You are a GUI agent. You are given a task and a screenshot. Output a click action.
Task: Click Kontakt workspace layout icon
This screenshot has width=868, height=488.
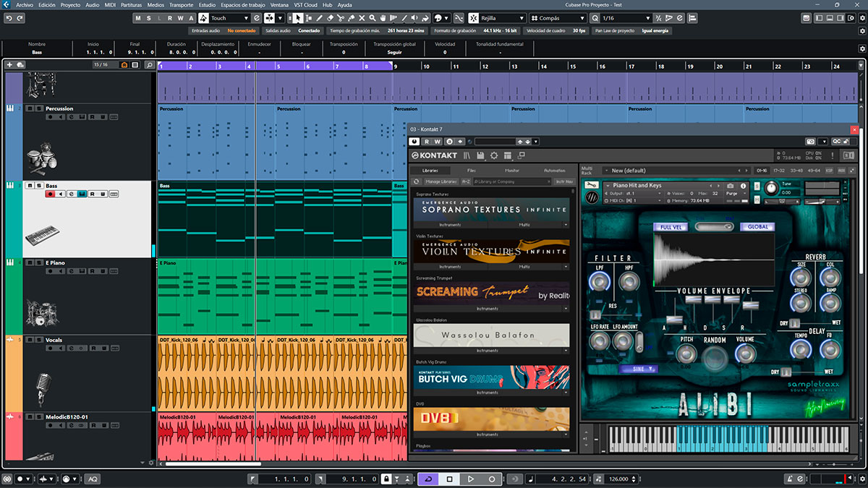click(508, 155)
